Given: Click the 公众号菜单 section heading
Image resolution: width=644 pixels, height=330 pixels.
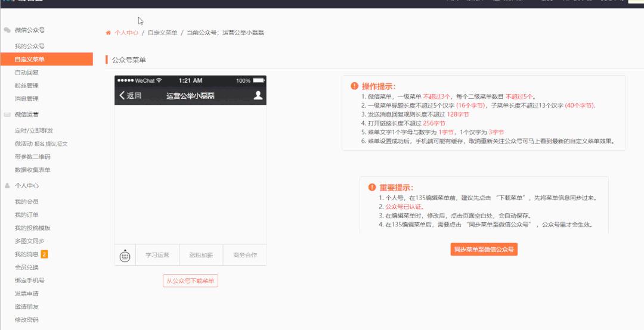Looking at the screenshot, I should coord(129,60).
